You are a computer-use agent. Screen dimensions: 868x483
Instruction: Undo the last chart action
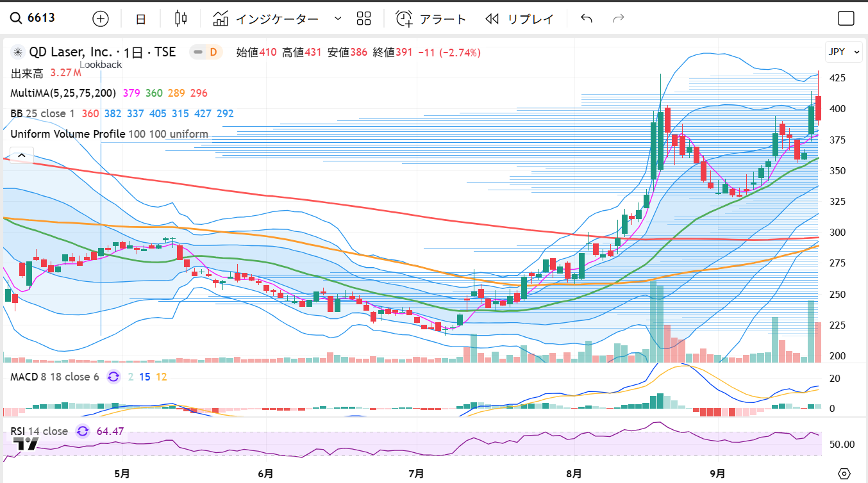pyautogui.click(x=586, y=19)
